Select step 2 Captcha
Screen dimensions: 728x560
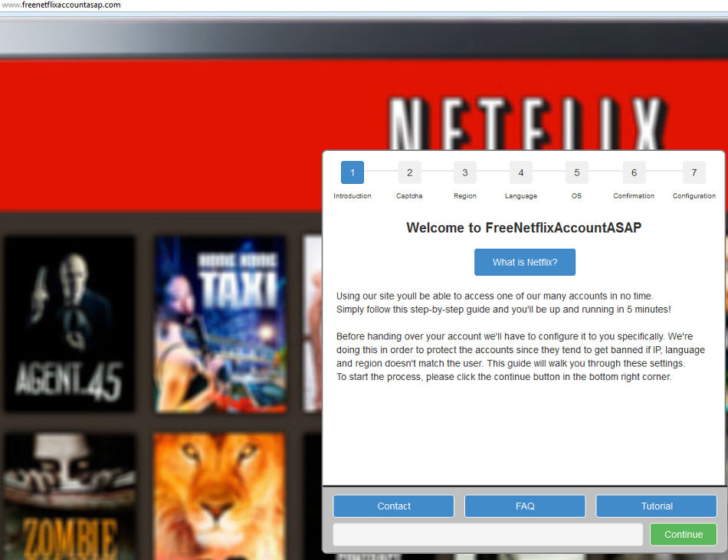point(409,172)
